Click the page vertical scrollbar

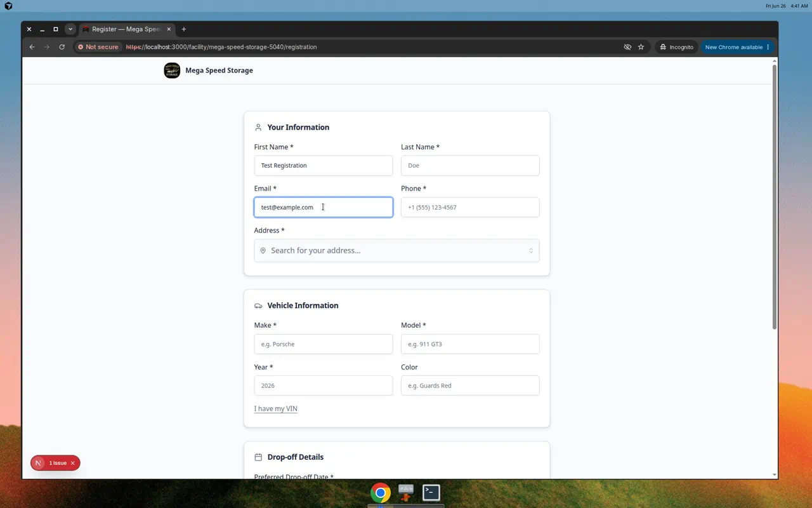pyautogui.click(x=775, y=197)
